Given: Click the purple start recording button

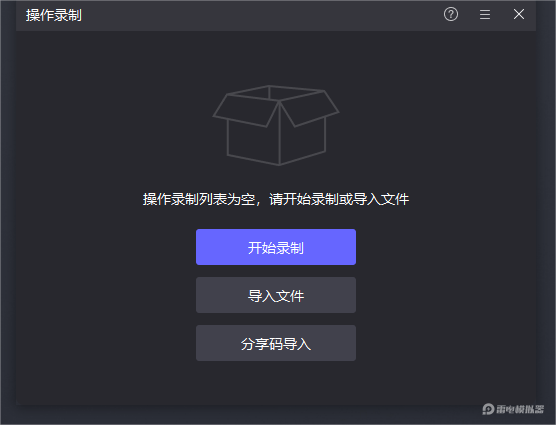Looking at the screenshot, I should pyautogui.click(x=276, y=247).
